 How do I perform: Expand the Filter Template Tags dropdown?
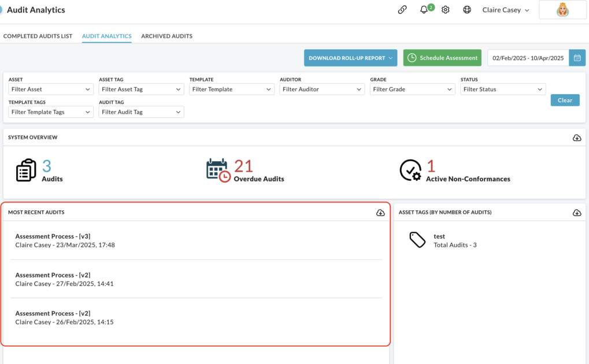click(x=51, y=112)
